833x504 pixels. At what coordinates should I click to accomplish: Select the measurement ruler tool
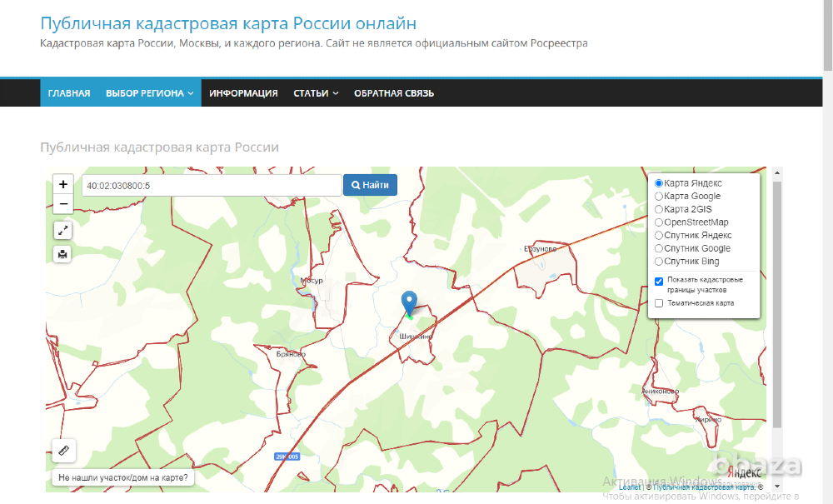coord(63,451)
